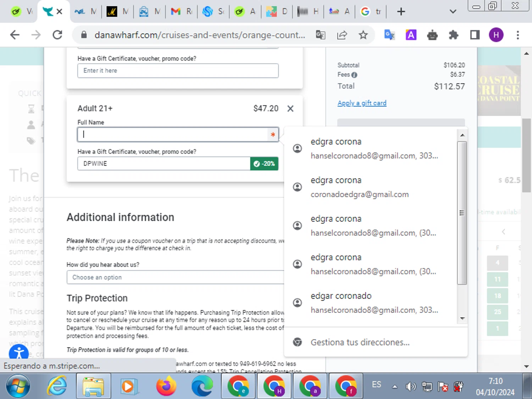The height and width of the screenshot is (399, 532).
Task: Open the translate page icon in address bar
Action: [x=321, y=35]
